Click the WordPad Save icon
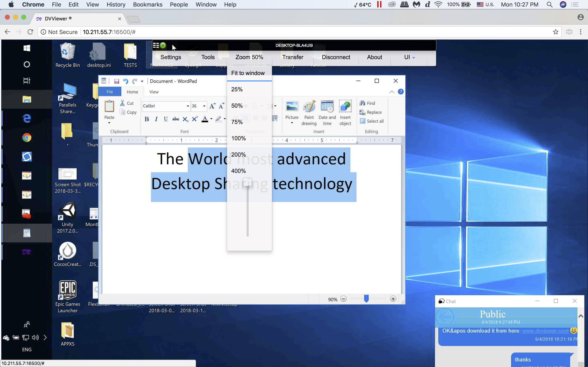The width and height of the screenshot is (588, 367). pos(117,81)
